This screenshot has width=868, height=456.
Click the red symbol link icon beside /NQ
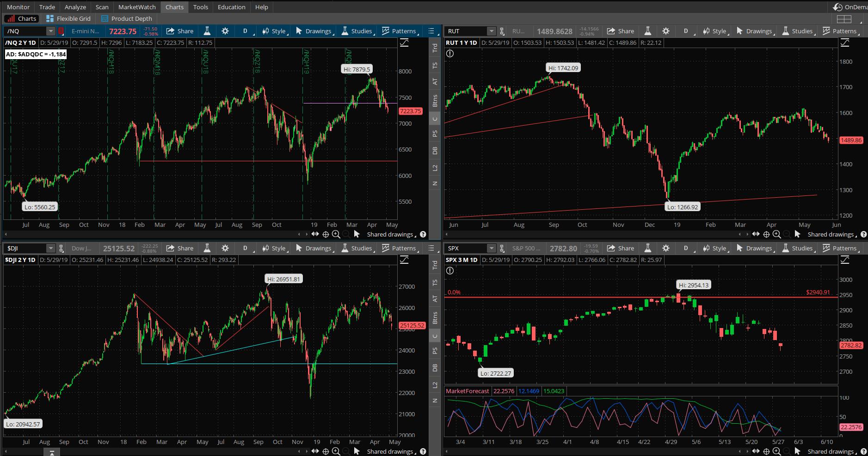tap(61, 31)
